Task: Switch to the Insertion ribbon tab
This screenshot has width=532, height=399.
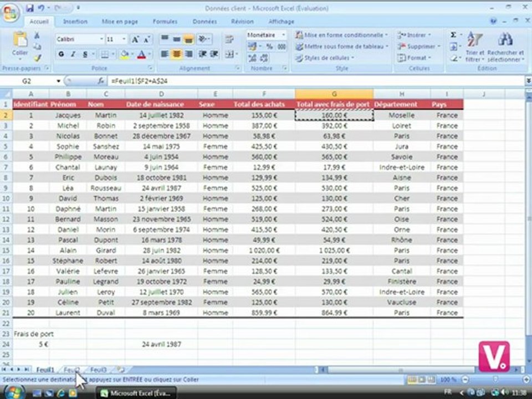Action: pyautogui.click(x=75, y=22)
